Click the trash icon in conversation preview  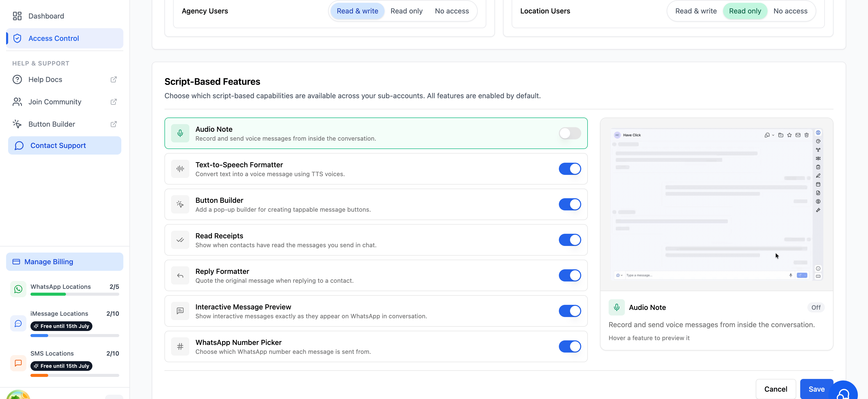pyautogui.click(x=807, y=135)
